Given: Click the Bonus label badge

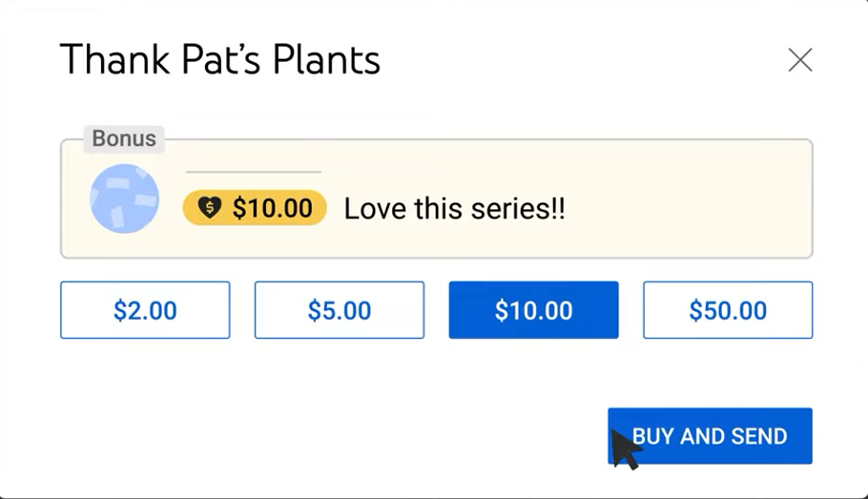Looking at the screenshot, I should [x=124, y=138].
